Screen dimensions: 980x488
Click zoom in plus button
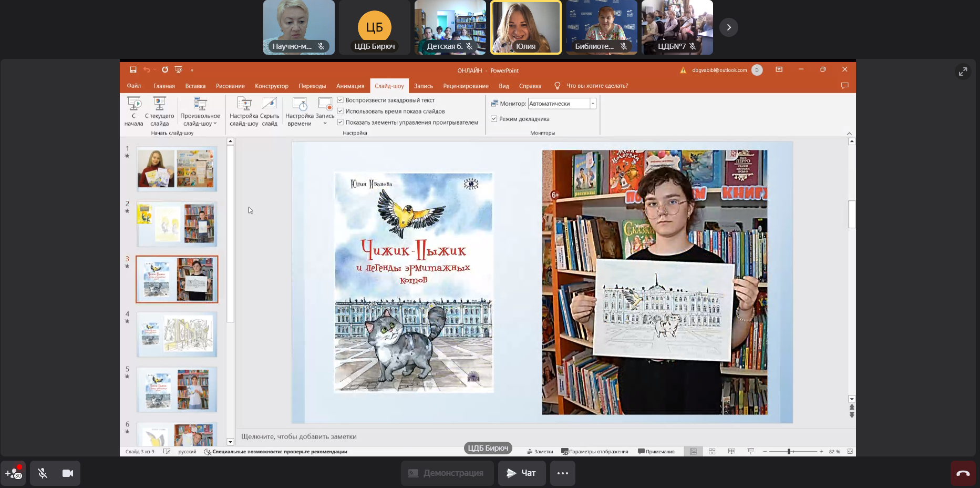(x=821, y=452)
